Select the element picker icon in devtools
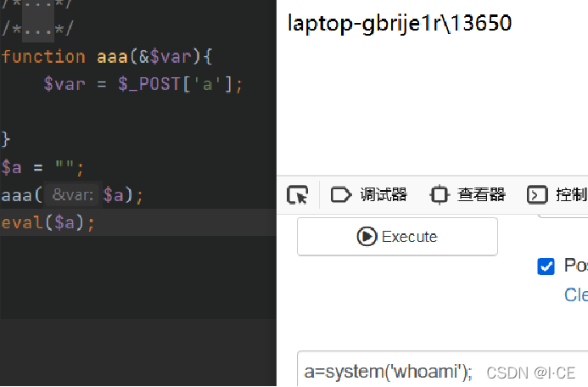Viewport: 588px width, 387px height. (297, 195)
